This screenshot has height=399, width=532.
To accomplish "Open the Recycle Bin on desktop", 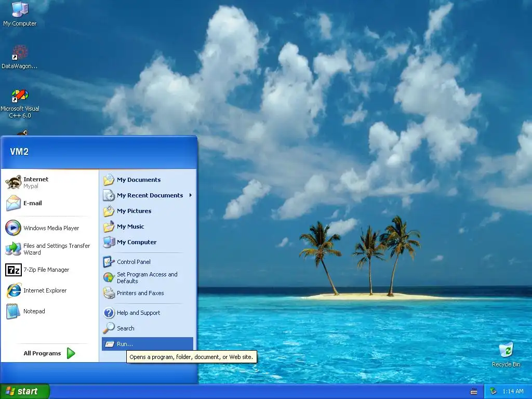I will point(506,354).
